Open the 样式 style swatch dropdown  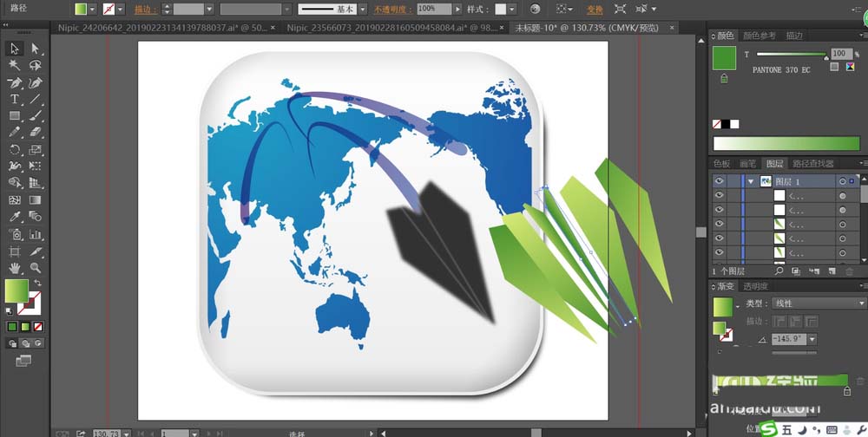click(x=511, y=10)
